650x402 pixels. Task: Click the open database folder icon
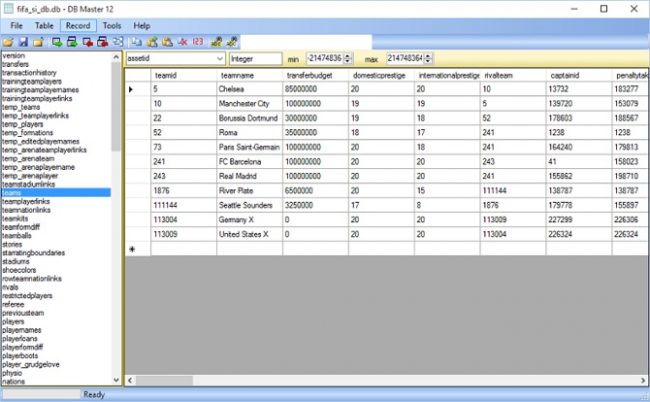pyautogui.click(x=8, y=42)
